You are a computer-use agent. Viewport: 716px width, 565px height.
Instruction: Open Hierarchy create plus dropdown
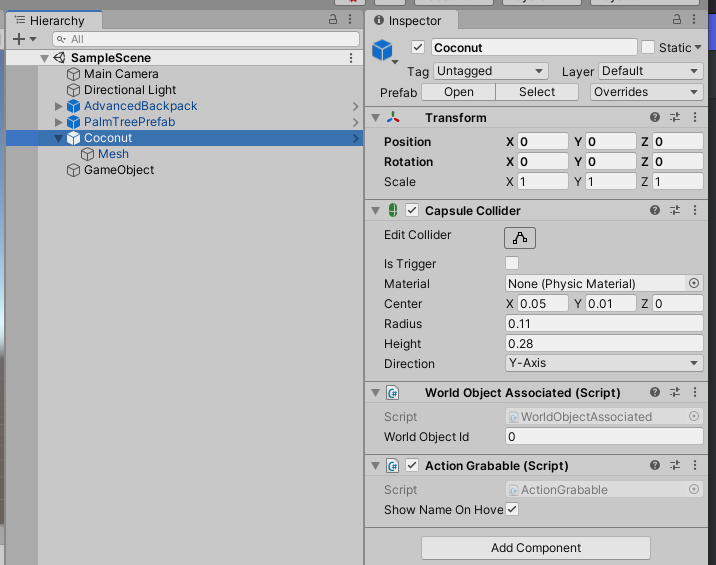pos(24,39)
